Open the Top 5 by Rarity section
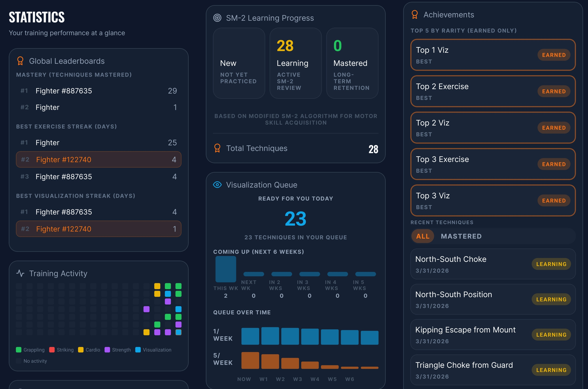Image resolution: width=588 pixels, height=389 pixels. point(464,31)
